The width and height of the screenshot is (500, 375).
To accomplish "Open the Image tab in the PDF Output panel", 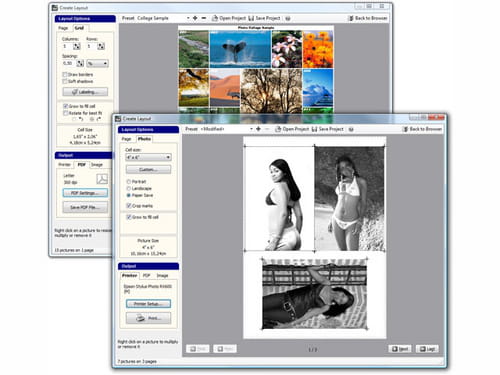I will pyautogui.click(x=97, y=165).
